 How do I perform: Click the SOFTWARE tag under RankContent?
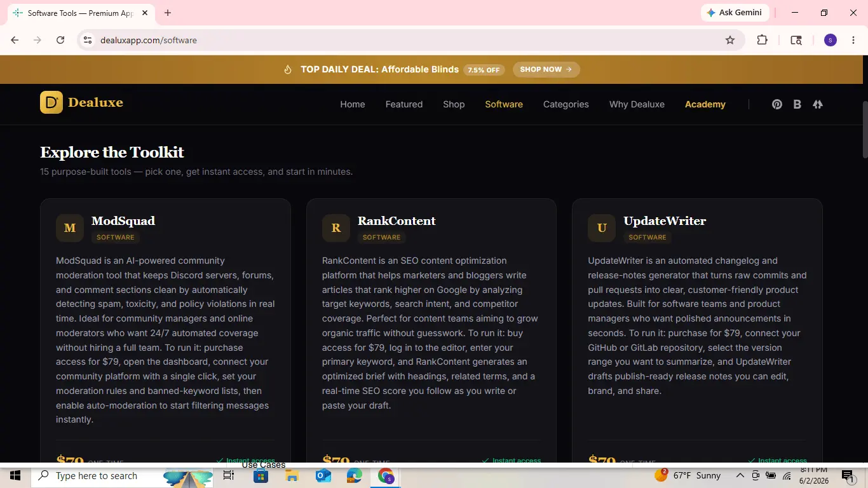click(381, 237)
